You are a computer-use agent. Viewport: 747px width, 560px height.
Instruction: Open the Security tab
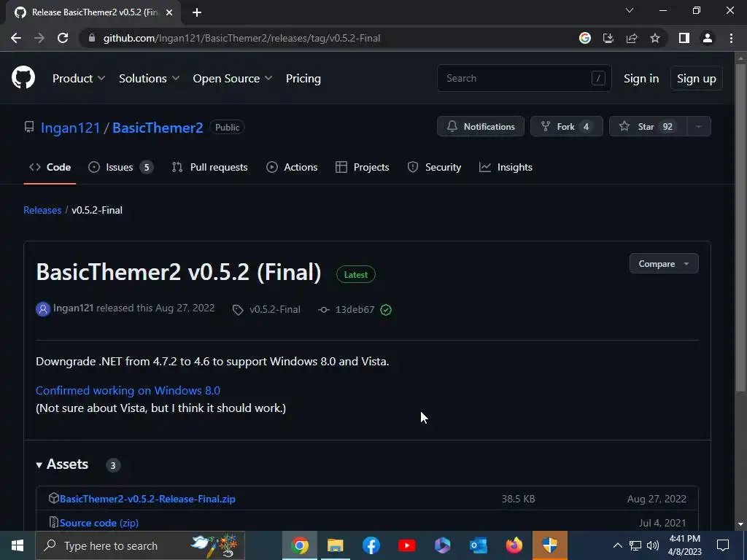point(435,167)
